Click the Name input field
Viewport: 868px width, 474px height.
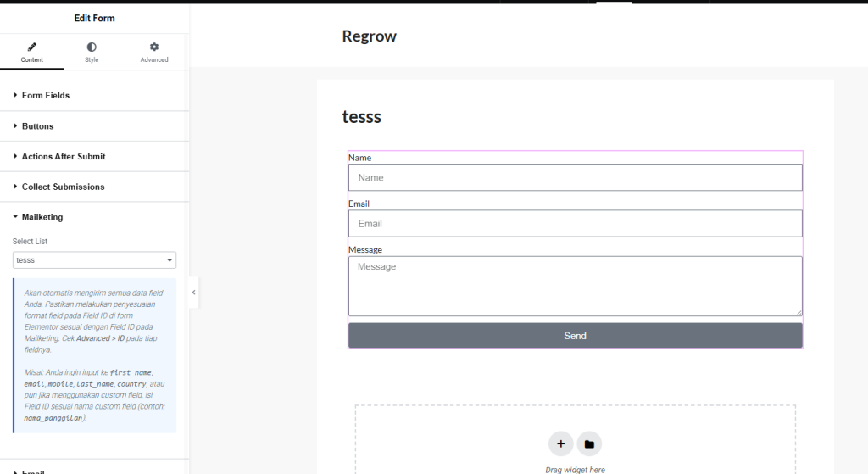[575, 178]
